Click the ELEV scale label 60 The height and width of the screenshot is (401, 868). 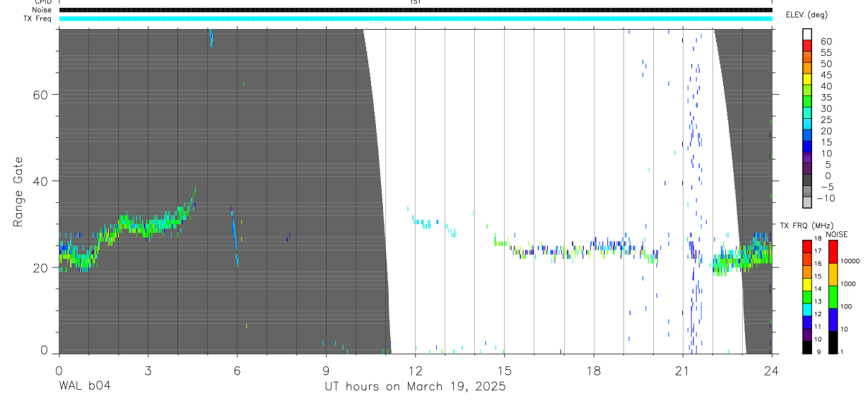click(826, 41)
